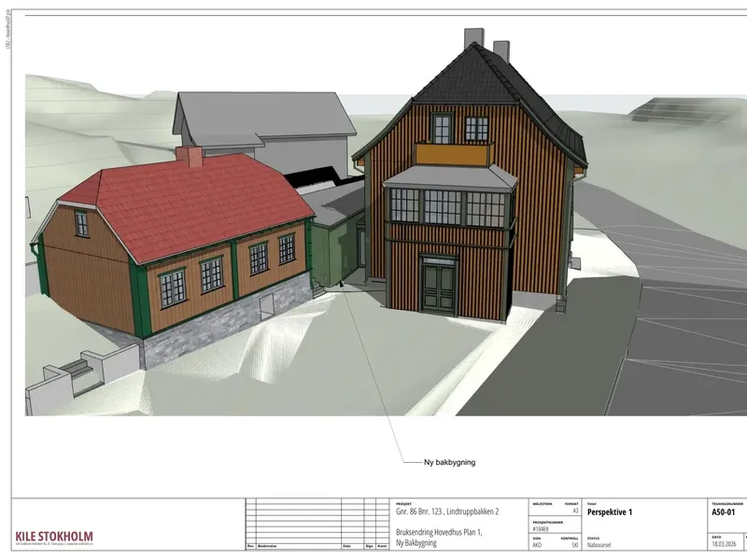Click the format value 'A3'
747x560 pixels.
pyautogui.click(x=575, y=511)
